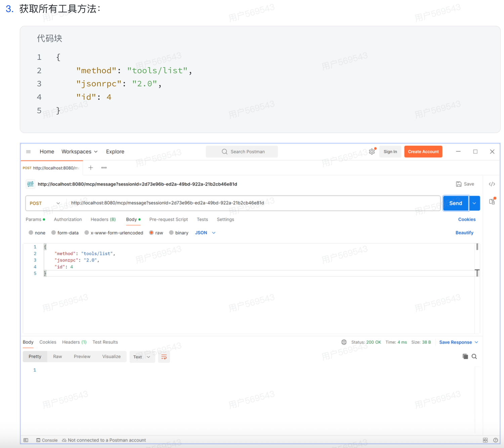Switch response view to Preview

(82, 357)
